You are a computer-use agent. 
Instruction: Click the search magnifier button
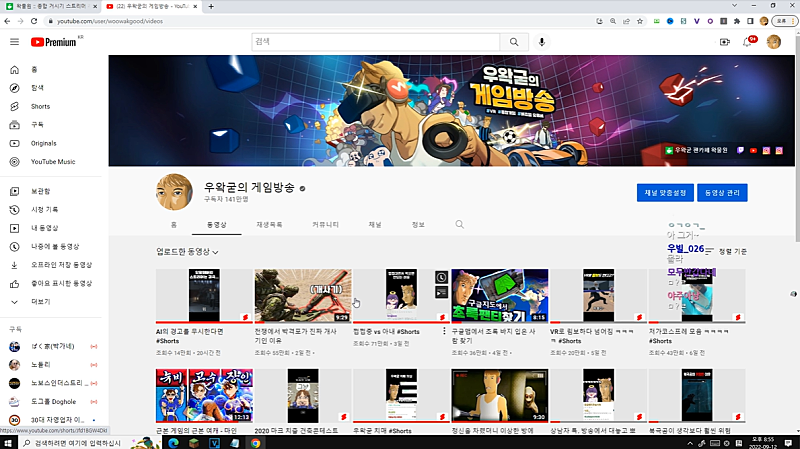(x=514, y=42)
